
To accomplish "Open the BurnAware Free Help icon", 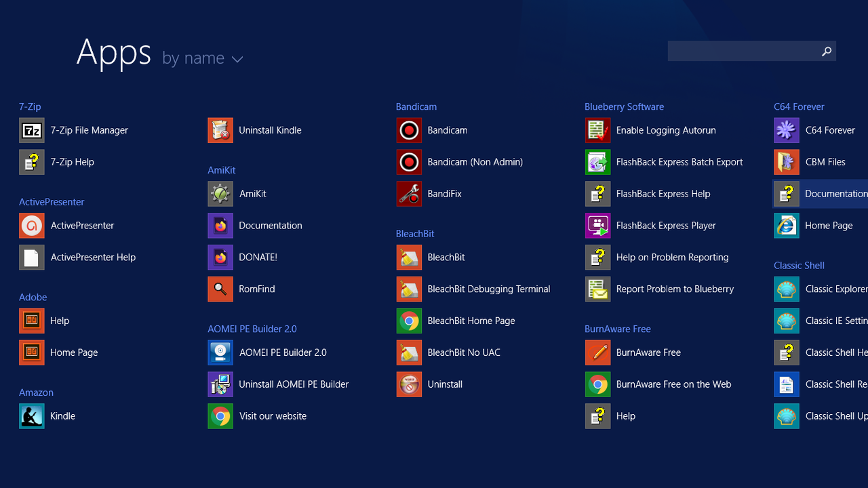I will coord(597,416).
